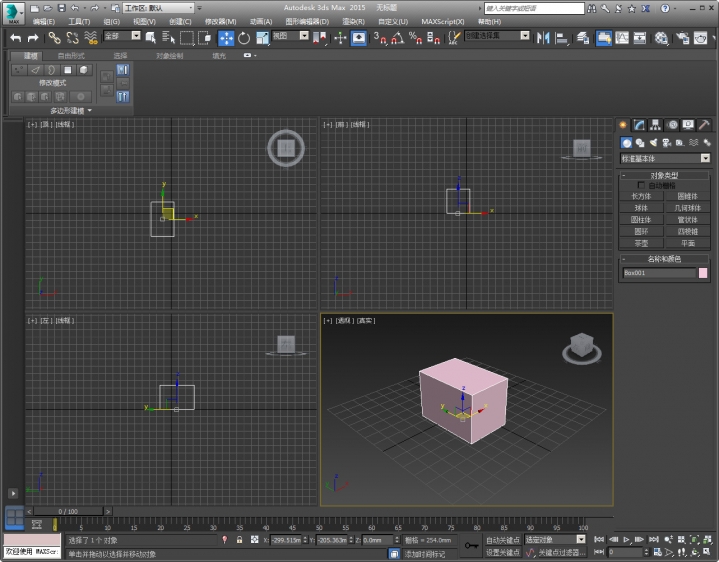Click the 茶壶 teapot button
The image size is (719, 562).
click(641, 242)
